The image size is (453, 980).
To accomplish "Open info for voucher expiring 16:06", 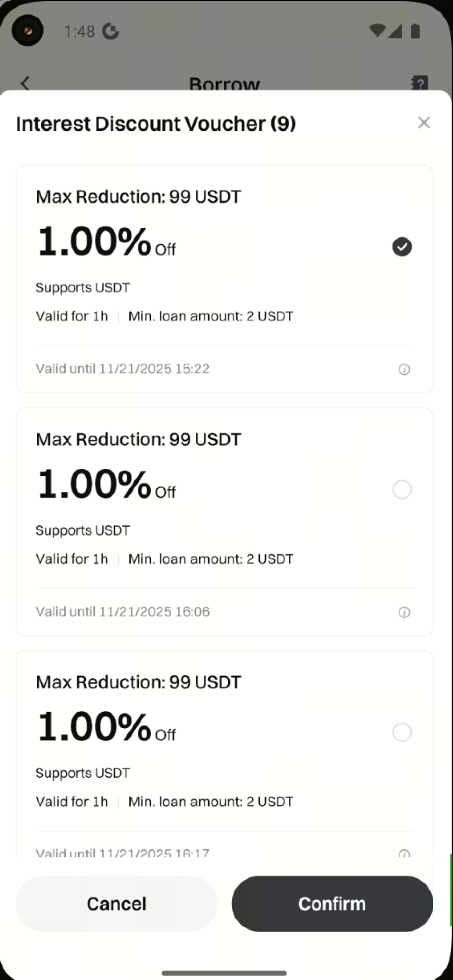I will point(404,612).
